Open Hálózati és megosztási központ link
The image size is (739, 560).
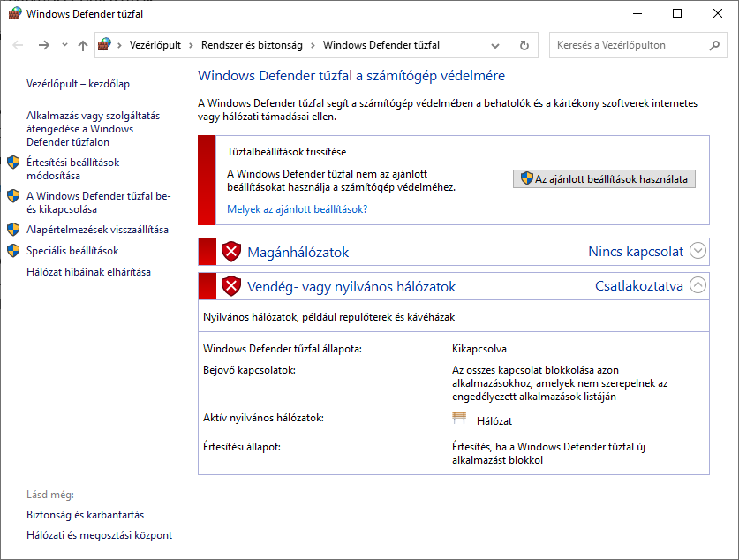coord(100,535)
